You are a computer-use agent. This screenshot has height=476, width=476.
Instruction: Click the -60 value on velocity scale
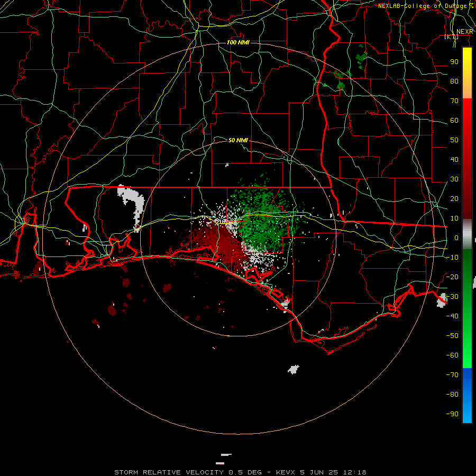pyautogui.click(x=452, y=355)
